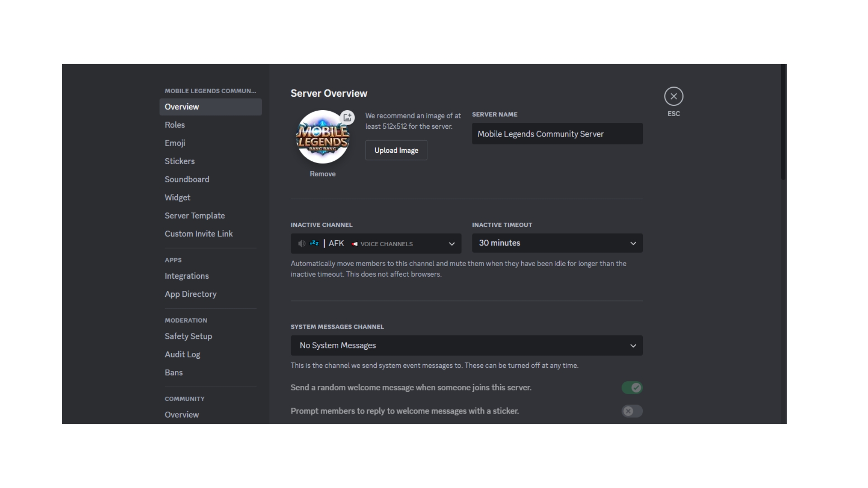Click the ESC close circle icon
Screen dimensions: 868x488
tap(673, 96)
